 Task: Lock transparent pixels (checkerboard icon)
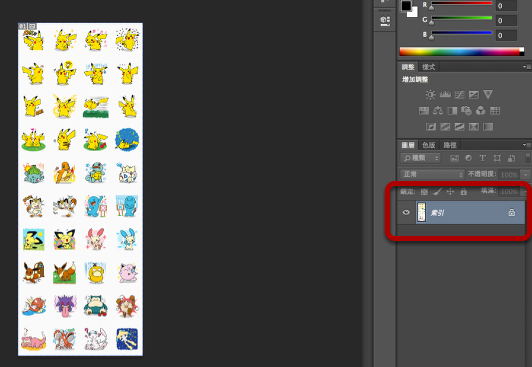coord(424,192)
